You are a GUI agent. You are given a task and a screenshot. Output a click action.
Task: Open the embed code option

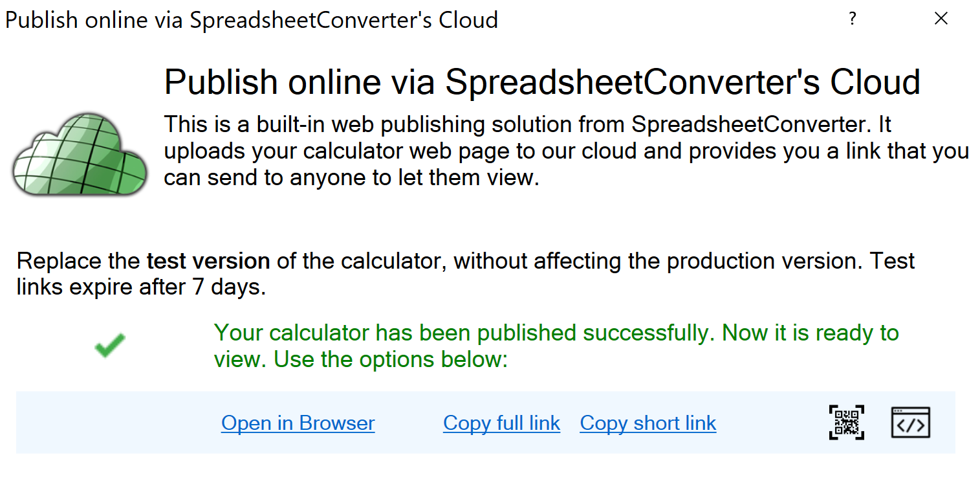tap(910, 422)
